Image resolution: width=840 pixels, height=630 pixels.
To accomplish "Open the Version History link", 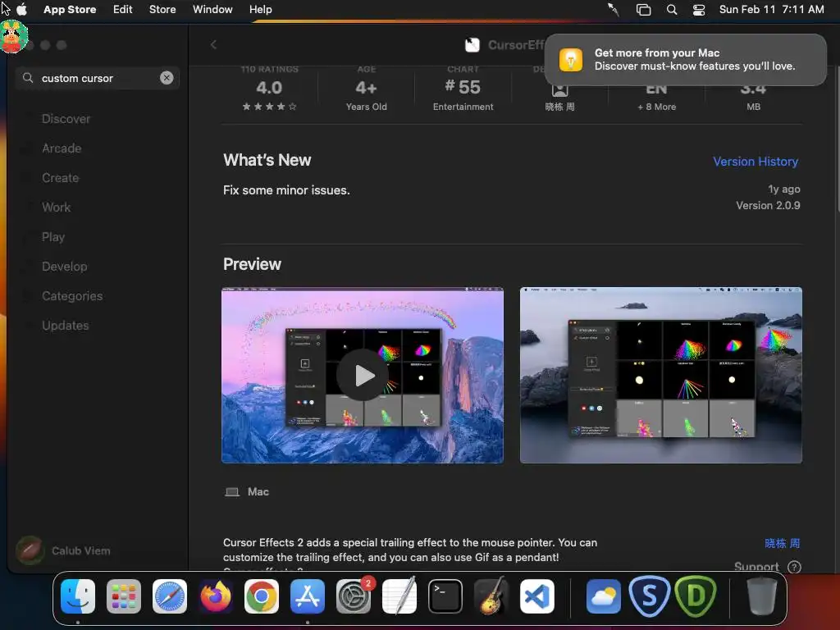I will tap(756, 162).
